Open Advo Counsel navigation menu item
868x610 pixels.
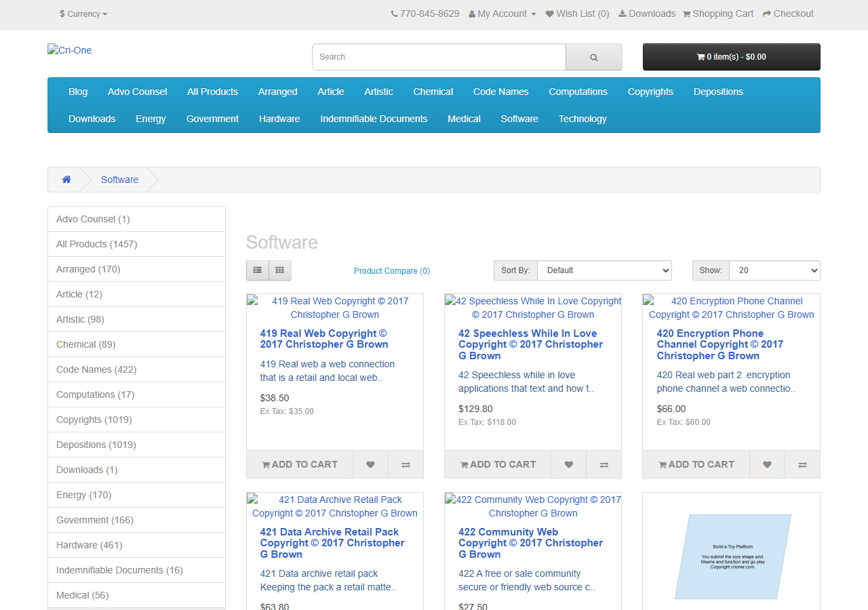click(137, 91)
